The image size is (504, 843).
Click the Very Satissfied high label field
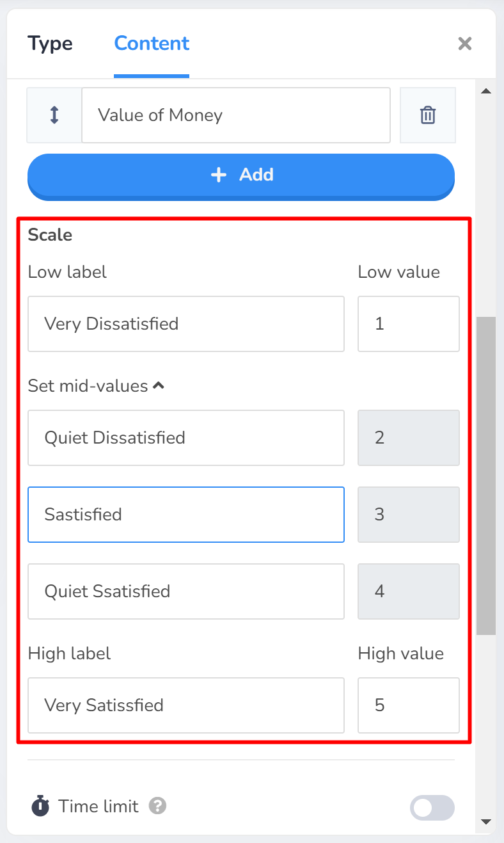click(186, 705)
